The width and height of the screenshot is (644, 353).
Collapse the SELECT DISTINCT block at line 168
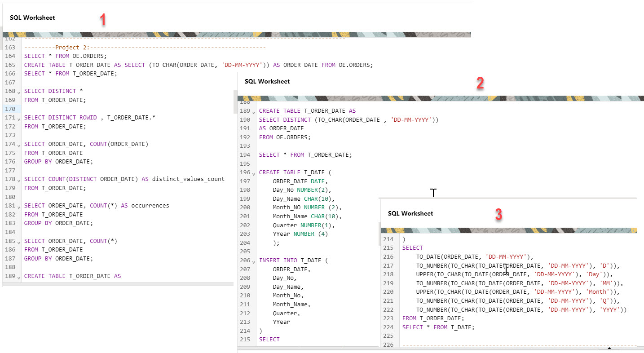[18, 91]
